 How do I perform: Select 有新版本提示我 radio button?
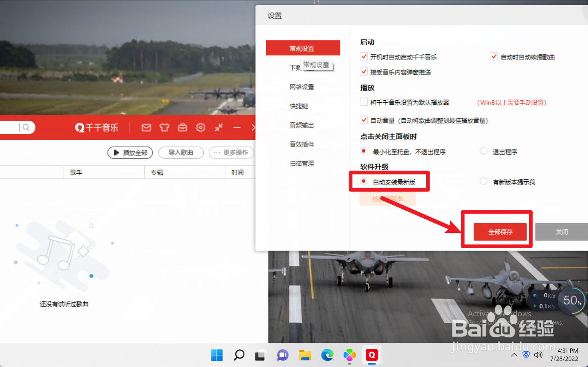click(x=484, y=181)
